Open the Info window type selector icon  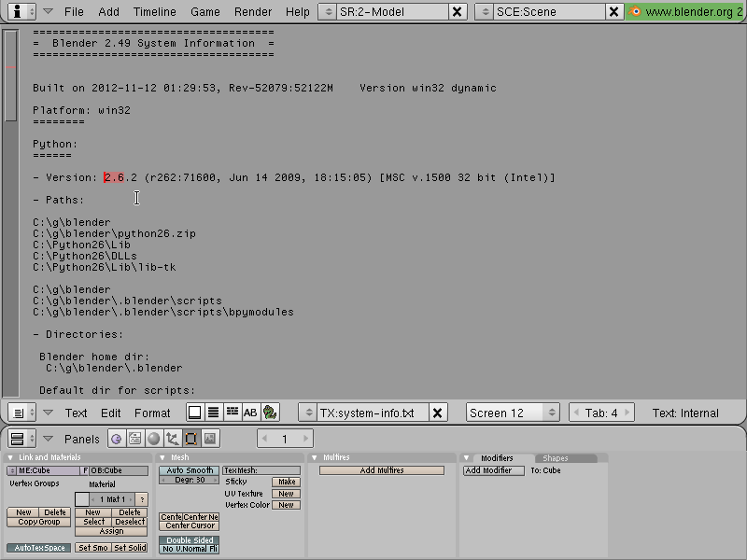pos(21,11)
